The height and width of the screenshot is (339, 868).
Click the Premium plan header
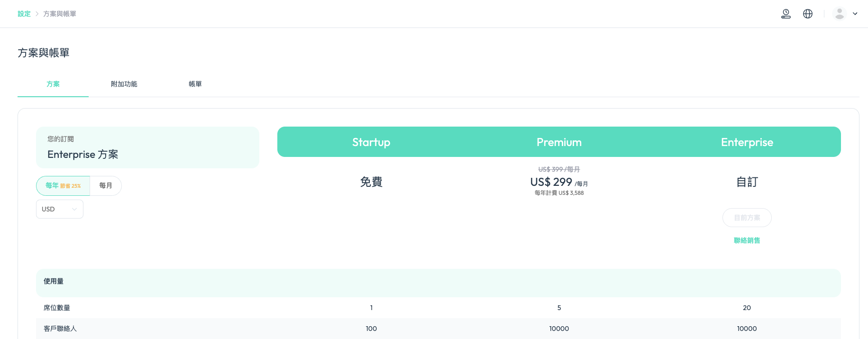tap(559, 142)
